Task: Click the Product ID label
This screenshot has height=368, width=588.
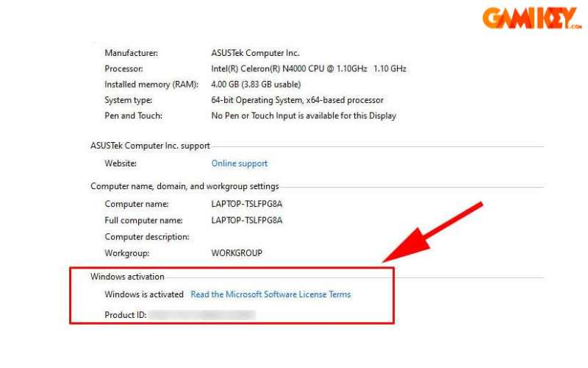Action: pos(126,316)
